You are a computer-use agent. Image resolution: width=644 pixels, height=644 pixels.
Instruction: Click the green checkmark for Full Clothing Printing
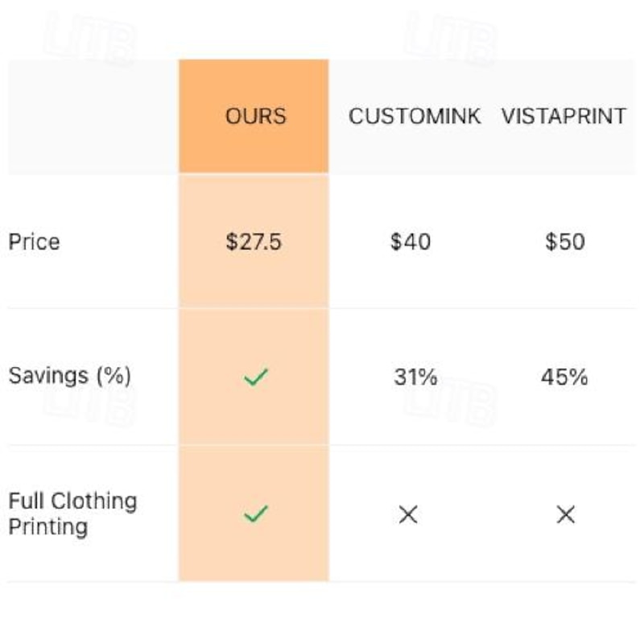[255, 514]
